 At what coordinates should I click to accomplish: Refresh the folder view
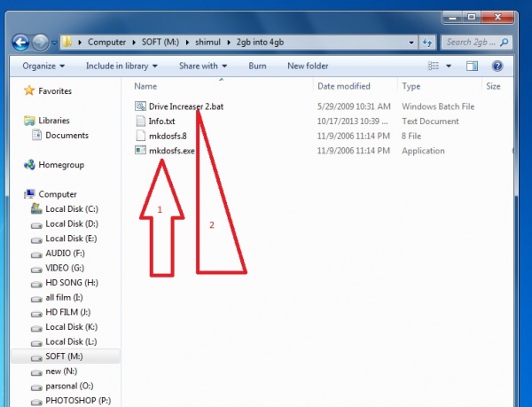427,43
